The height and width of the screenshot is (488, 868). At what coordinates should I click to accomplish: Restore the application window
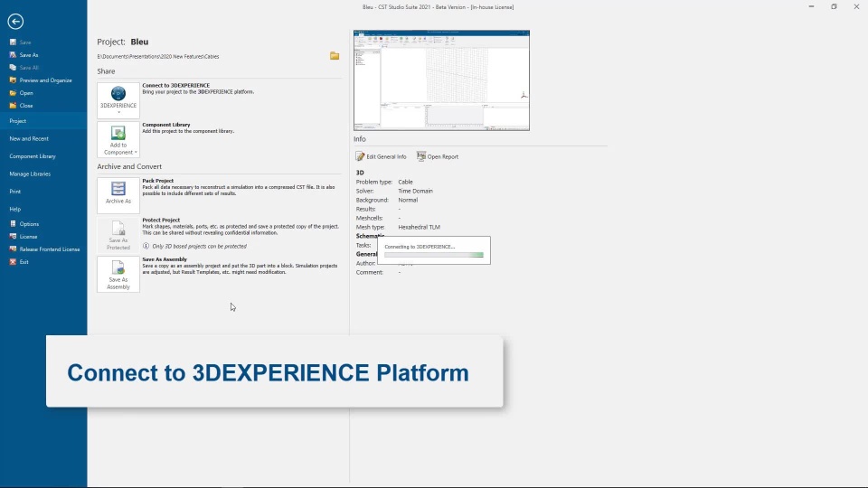coord(834,6)
